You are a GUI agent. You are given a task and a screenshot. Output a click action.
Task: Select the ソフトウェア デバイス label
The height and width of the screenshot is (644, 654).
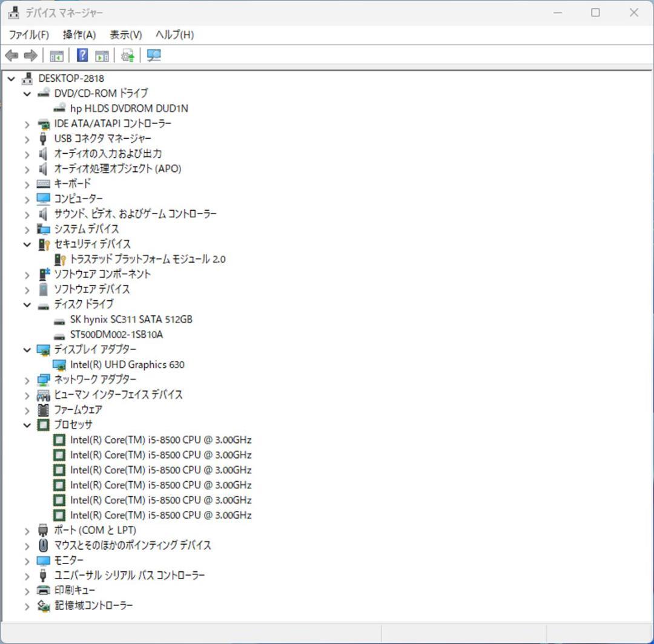click(92, 289)
